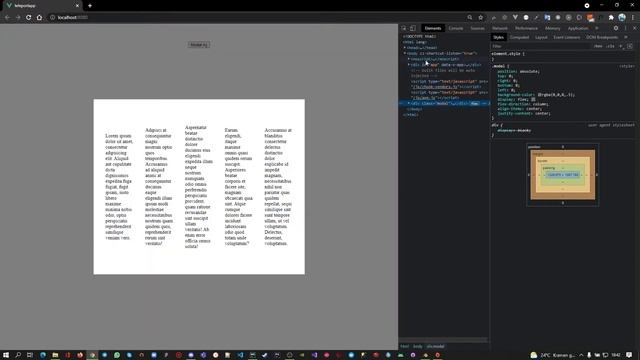640x360 pixels.
Task: Expand the div id app node
Action: pyautogui.click(x=409, y=65)
